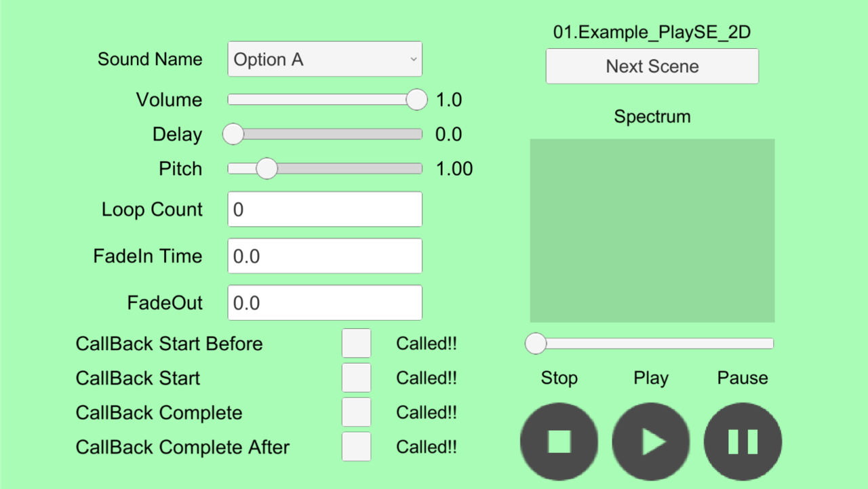Go to the Next Scene
The height and width of the screenshot is (489, 868).
652,66
